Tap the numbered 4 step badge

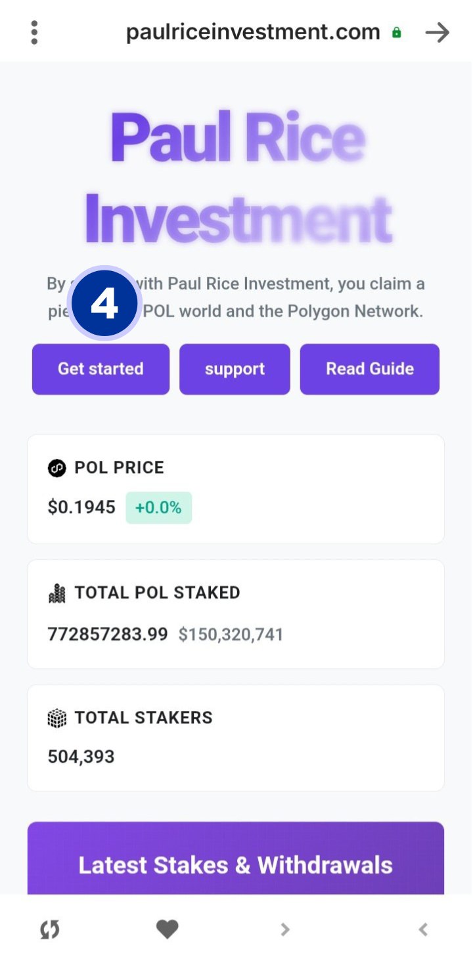coord(104,303)
